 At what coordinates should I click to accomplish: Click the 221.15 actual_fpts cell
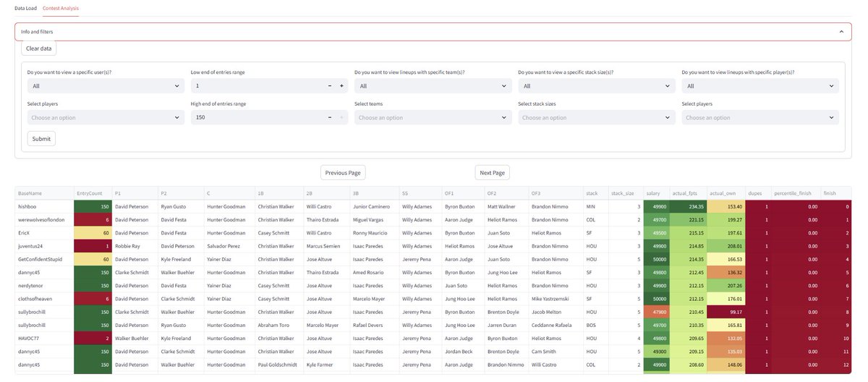coord(688,220)
